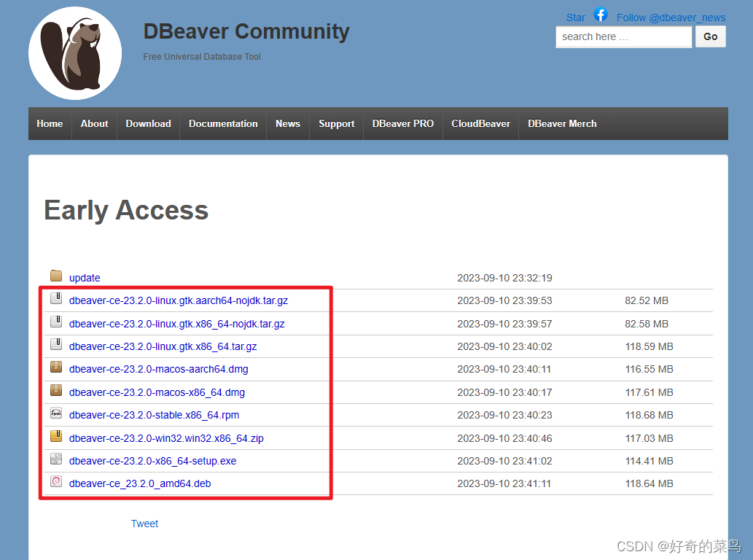Click the DBeaver beaver logo
The width and height of the screenshot is (753, 560).
[75, 52]
